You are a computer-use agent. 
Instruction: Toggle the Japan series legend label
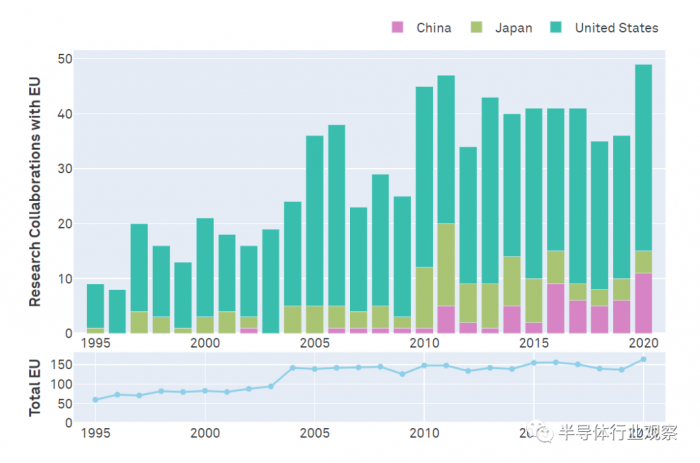point(513,28)
